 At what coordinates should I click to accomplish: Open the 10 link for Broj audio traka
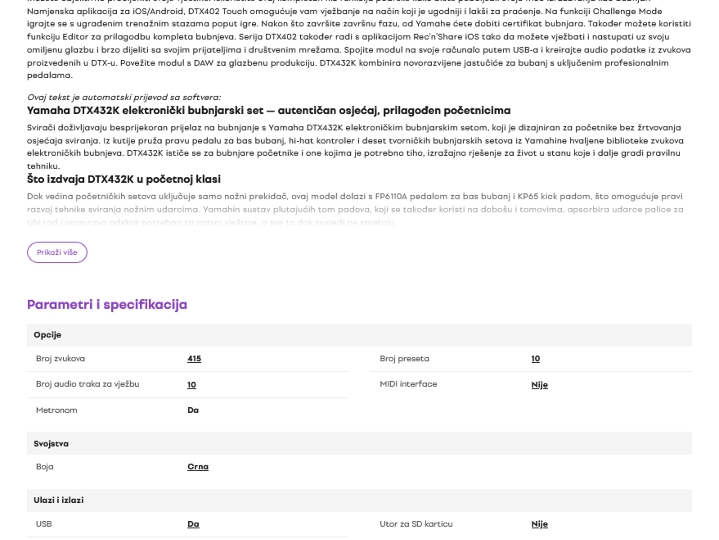(x=192, y=385)
